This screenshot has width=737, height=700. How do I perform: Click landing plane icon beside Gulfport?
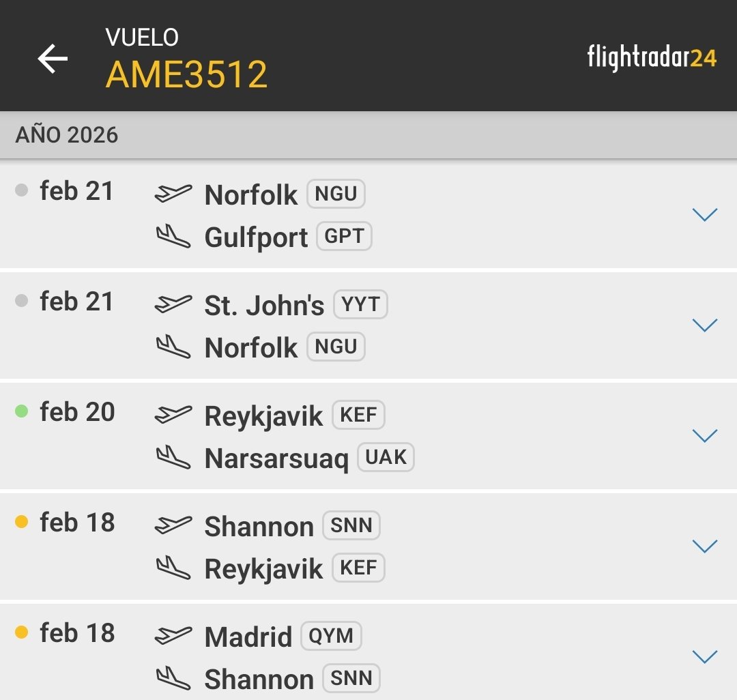173,237
